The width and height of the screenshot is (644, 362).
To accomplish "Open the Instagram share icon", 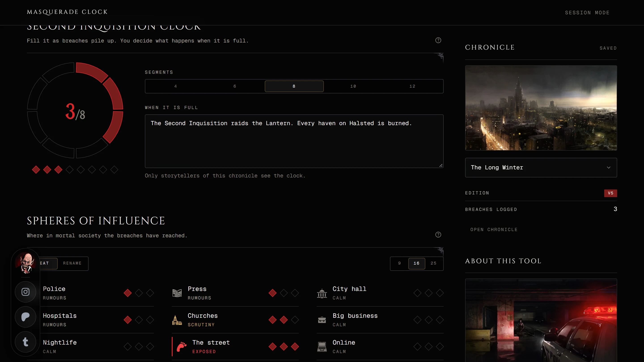I will [x=25, y=292].
